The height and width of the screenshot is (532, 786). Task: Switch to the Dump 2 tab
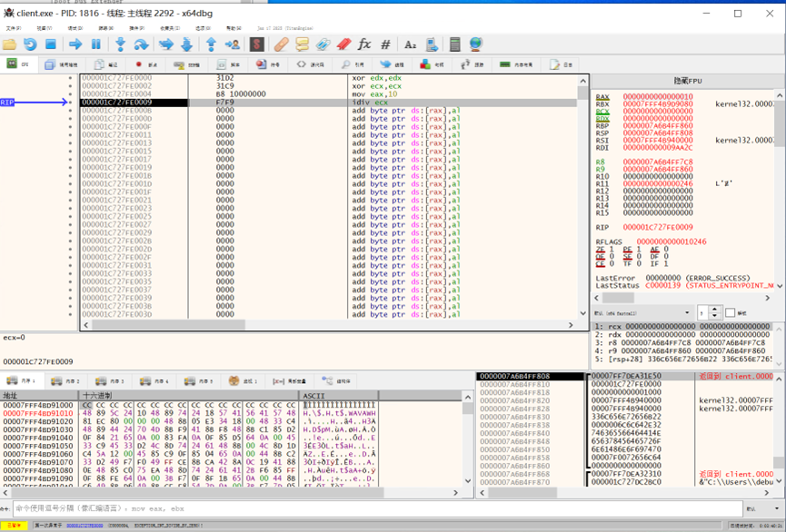(x=66, y=381)
